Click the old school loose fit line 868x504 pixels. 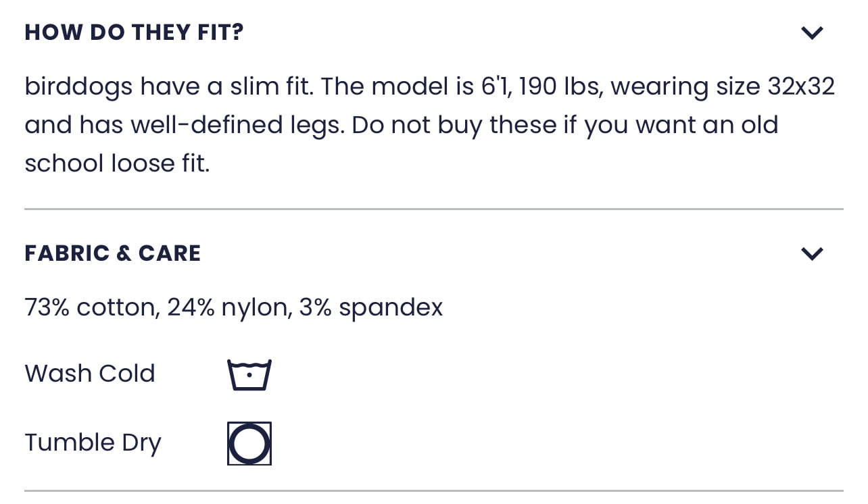[117, 163]
